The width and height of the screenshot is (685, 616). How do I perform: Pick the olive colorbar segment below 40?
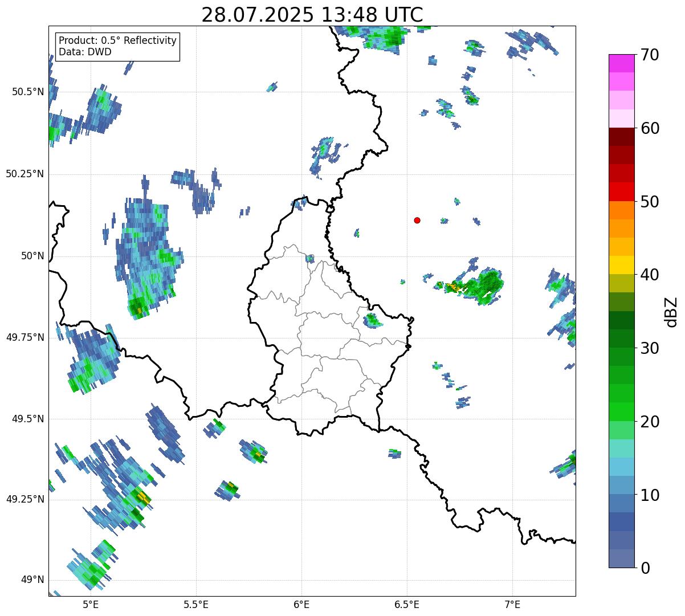622,283
